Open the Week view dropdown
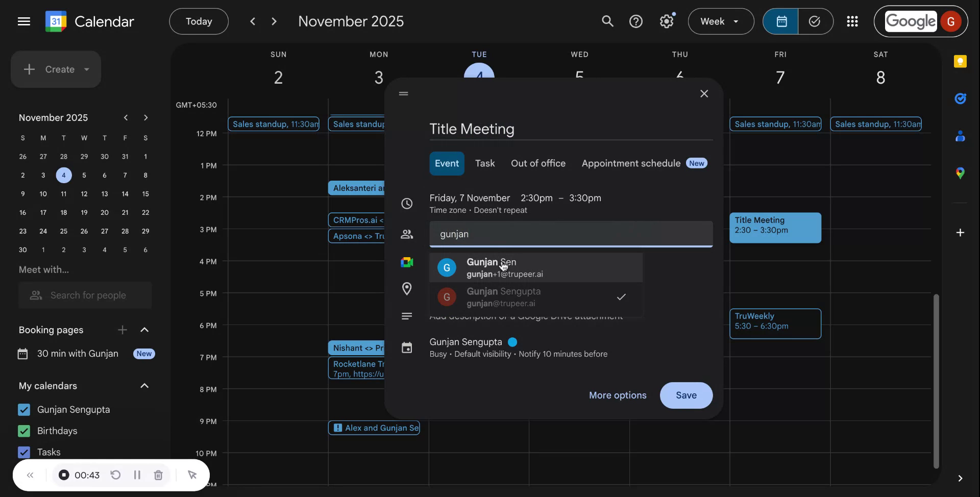This screenshot has width=980, height=497. pyautogui.click(x=720, y=21)
